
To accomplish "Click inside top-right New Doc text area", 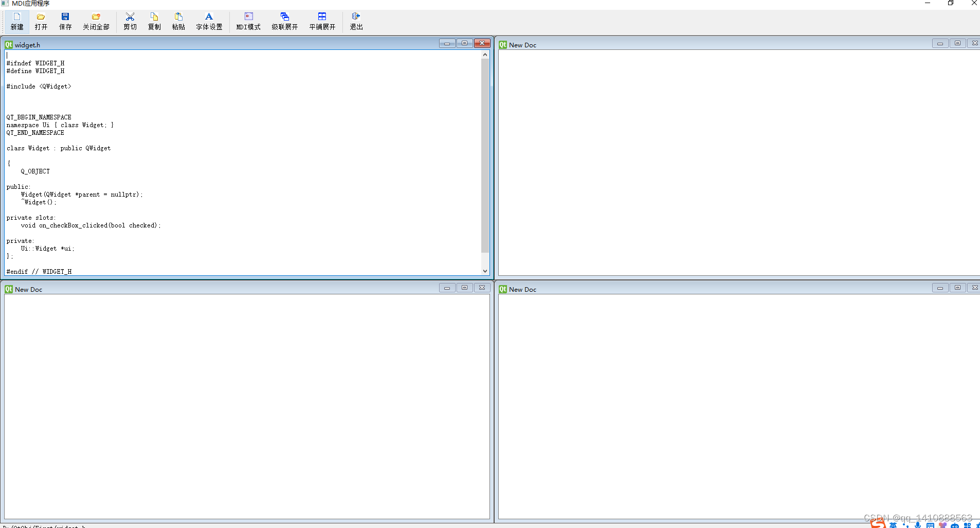I will click(x=739, y=163).
